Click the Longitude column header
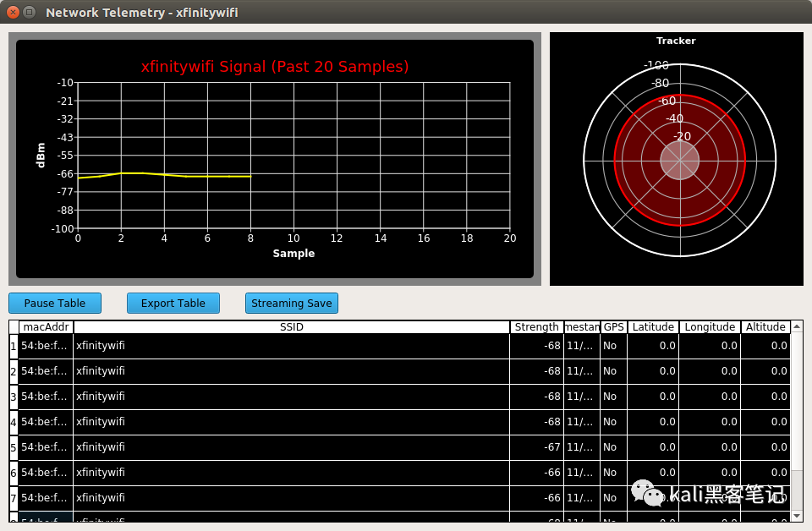Image resolution: width=812 pixels, height=531 pixels. [x=710, y=327]
